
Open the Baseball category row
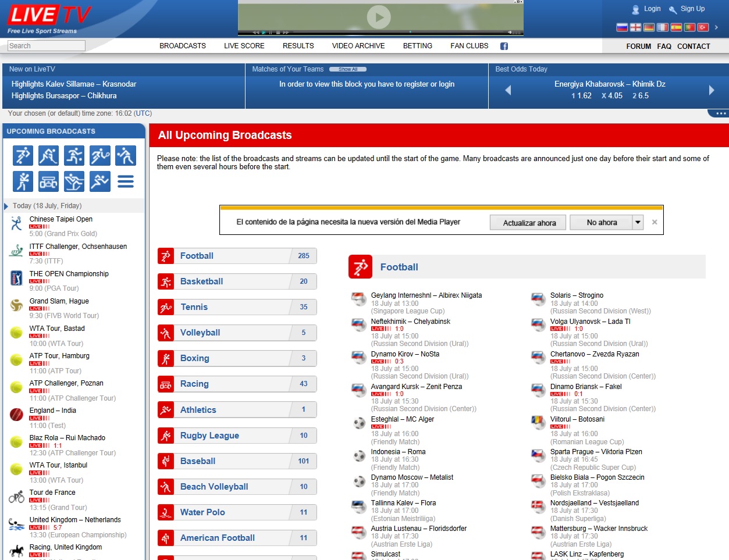click(237, 461)
